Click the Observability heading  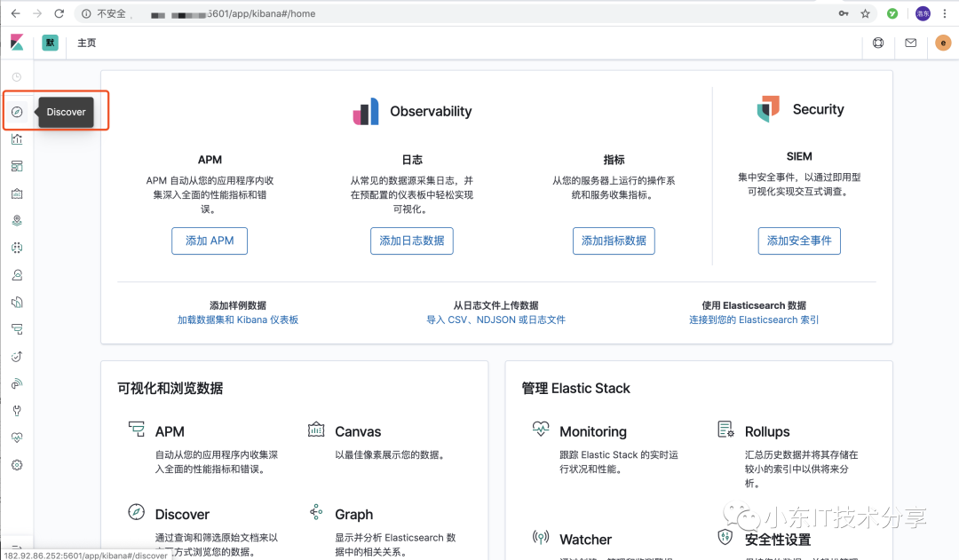click(431, 111)
